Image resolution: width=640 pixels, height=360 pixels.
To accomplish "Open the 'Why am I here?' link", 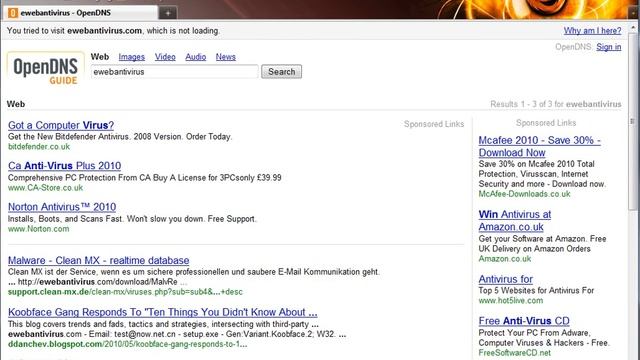I will [592, 31].
